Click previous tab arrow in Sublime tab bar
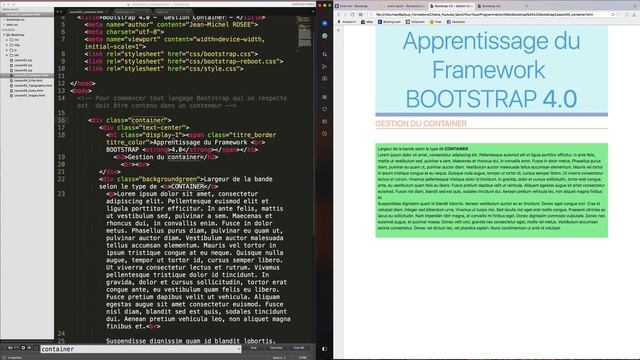Screen dimensions: 640x360 click(58, 12)
